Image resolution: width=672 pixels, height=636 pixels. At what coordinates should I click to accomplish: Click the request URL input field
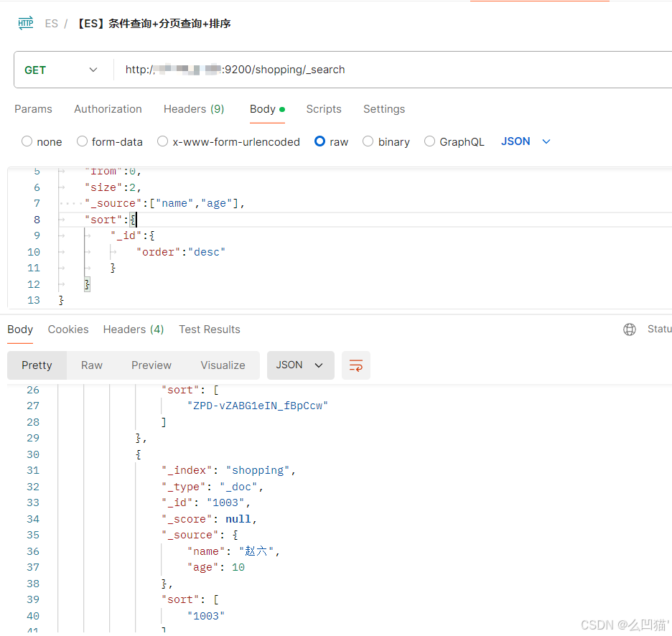point(395,70)
